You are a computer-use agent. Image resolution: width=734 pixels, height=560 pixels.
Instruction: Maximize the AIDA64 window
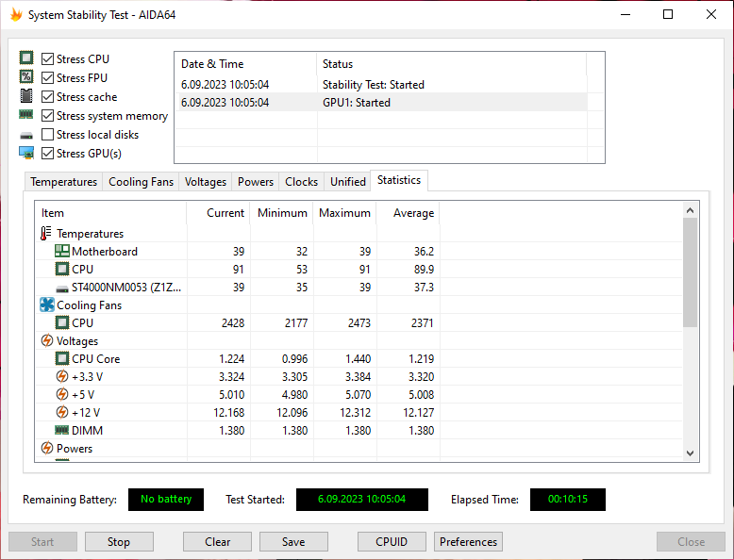pos(668,14)
